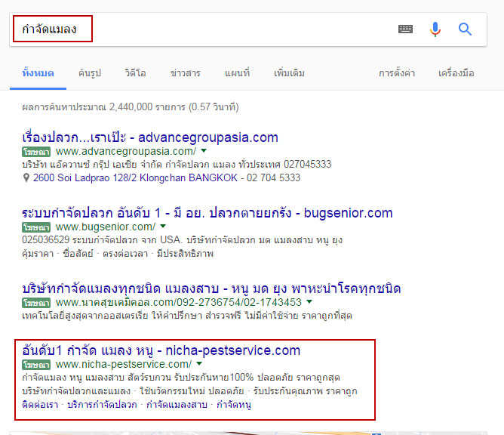The height and width of the screenshot is (435, 504).
Task: Start voice search with the microphone
Action: 435,29
